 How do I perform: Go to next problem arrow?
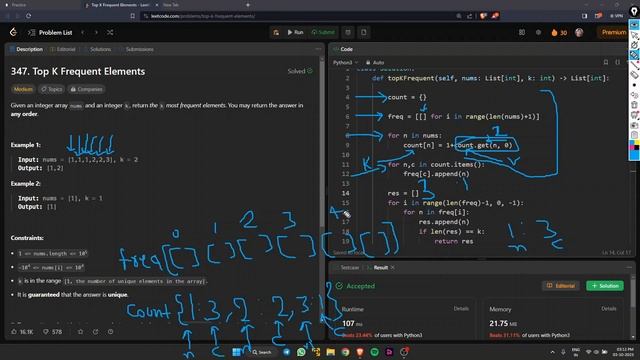[x=96, y=32]
